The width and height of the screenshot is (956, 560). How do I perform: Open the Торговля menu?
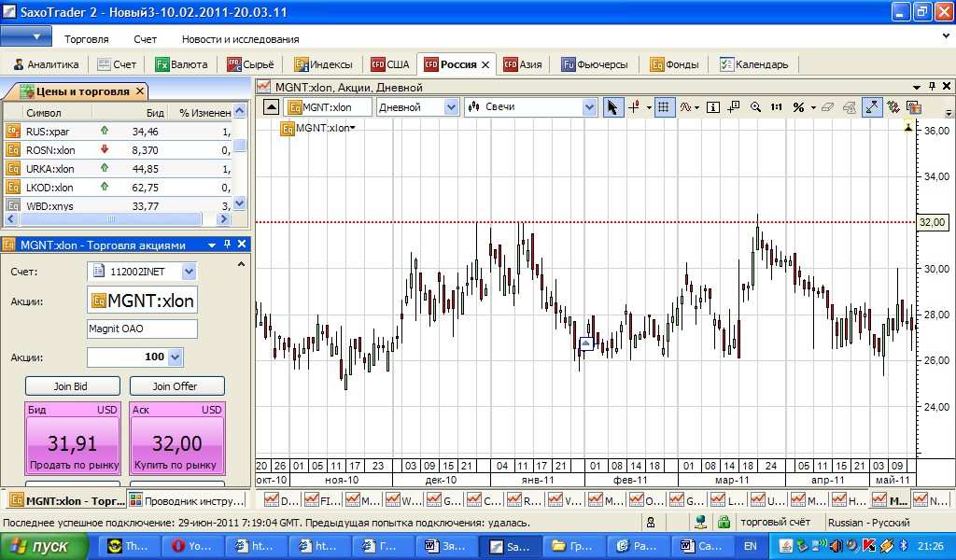click(x=86, y=39)
